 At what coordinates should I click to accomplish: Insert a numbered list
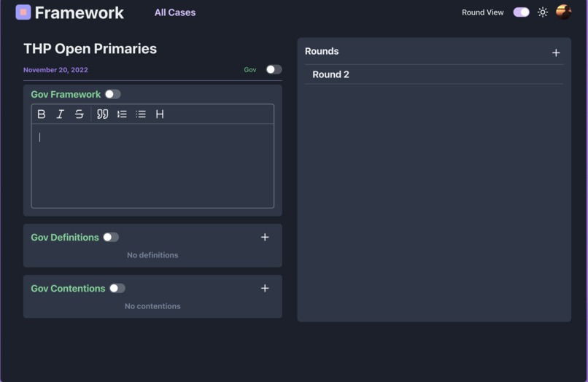[x=122, y=114]
